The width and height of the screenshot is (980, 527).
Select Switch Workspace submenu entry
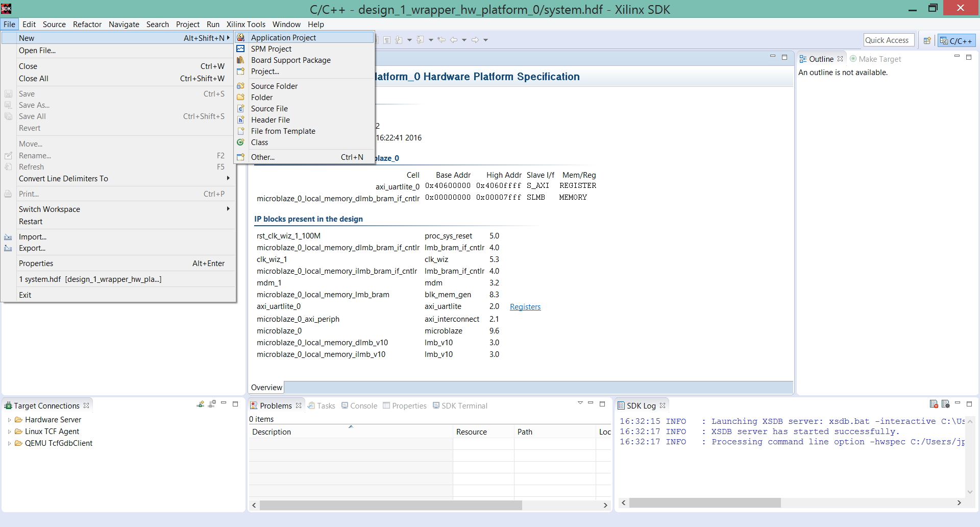point(118,209)
